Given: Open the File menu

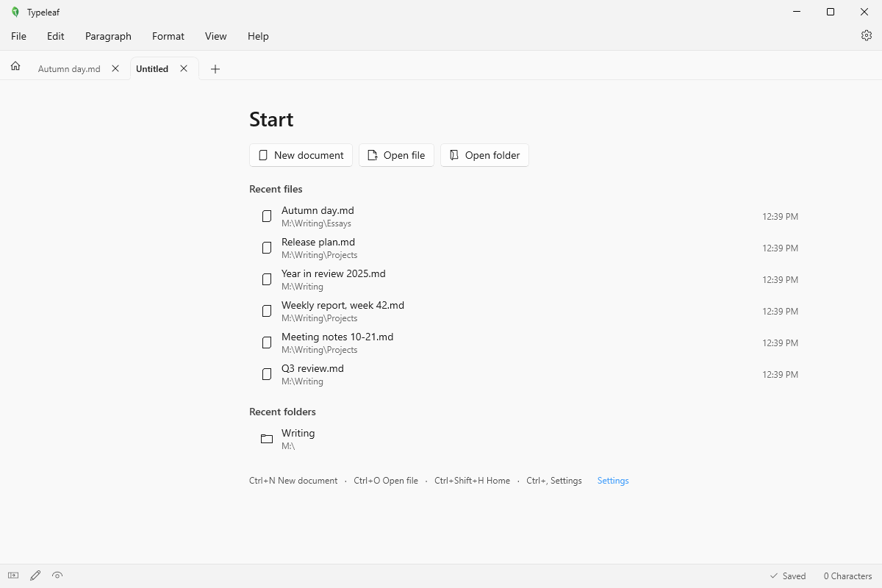Looking at the screenshot, I should [x=18, y=36].
